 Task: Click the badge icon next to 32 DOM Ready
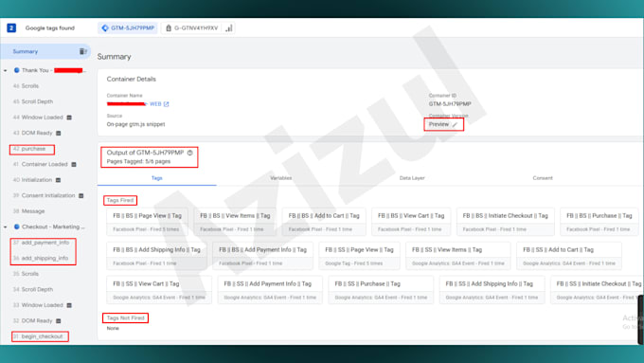pos(59,321)
